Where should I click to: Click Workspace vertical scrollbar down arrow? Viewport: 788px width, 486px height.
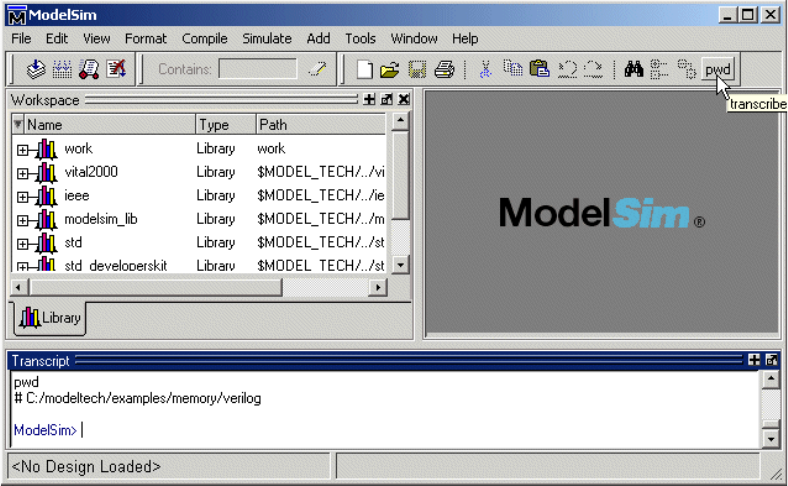tap(400, 264)
